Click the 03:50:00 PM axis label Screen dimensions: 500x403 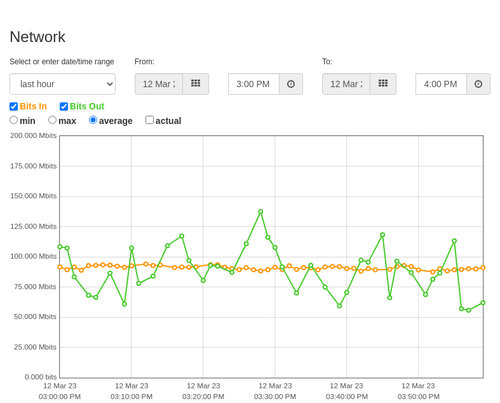point(418,397)
